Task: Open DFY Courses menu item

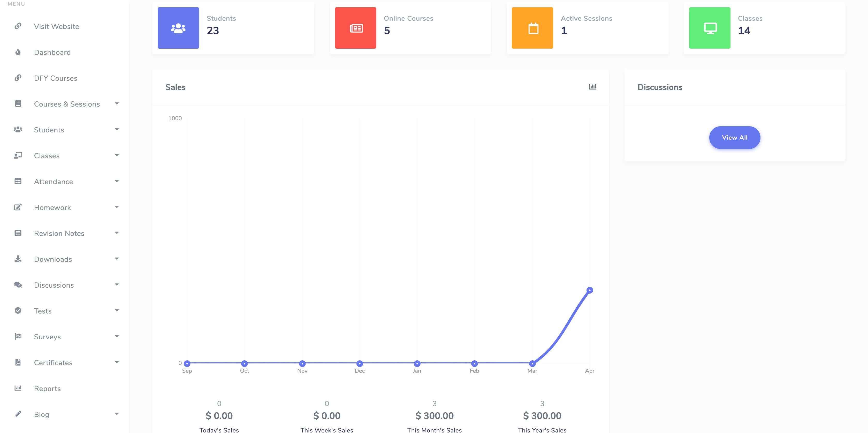Action: [x=56, y=78]
